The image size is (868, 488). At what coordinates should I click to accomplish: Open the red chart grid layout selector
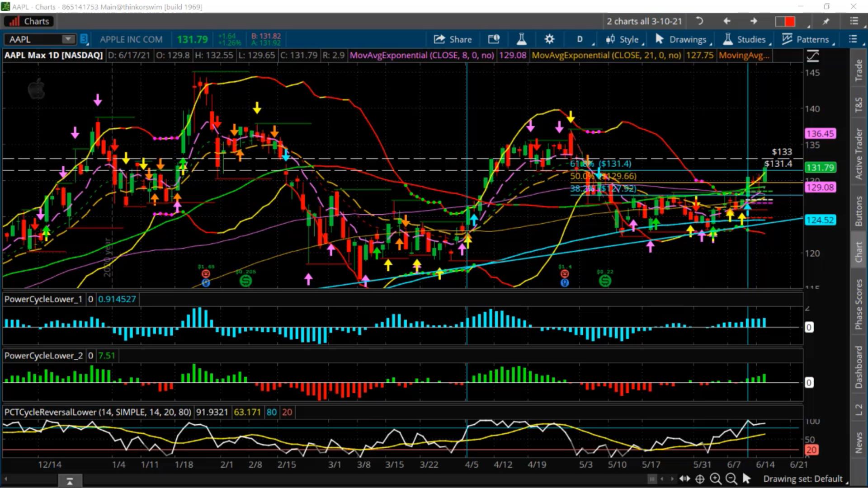[x=785, y=21]
